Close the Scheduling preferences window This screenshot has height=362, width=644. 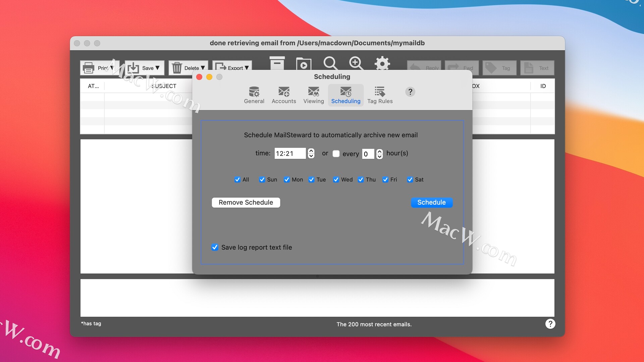click(199, 77)
